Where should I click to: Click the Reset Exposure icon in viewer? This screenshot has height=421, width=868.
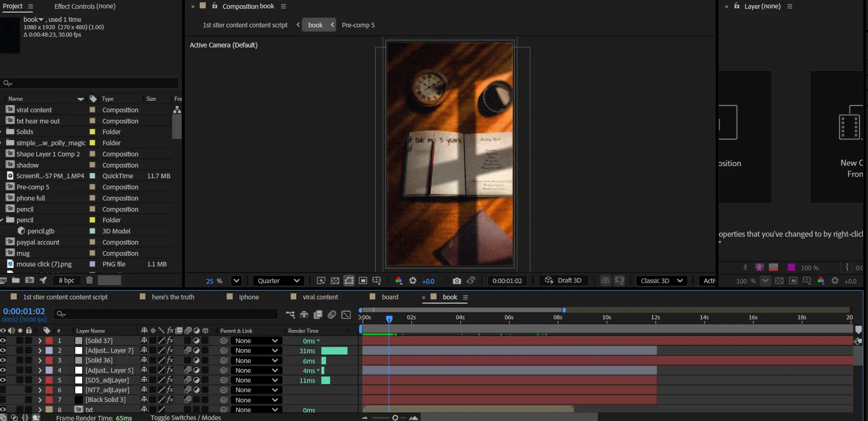pos(412,281)
